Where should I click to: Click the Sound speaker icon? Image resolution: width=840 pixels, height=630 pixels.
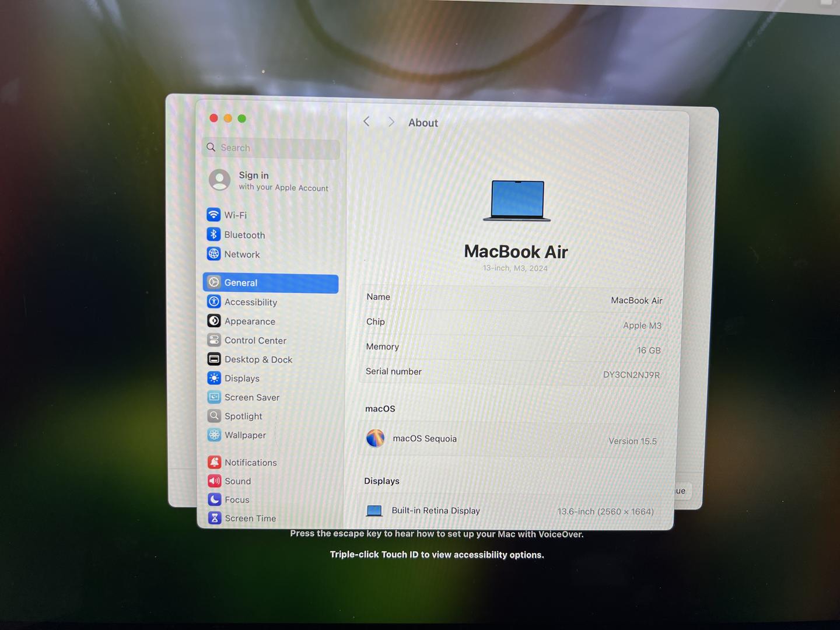click(x=215, y=481)
